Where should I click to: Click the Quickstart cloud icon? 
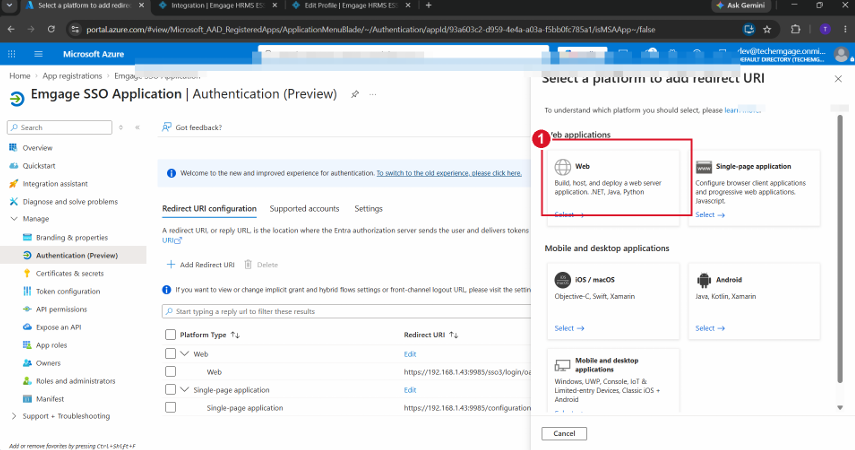[13, 165]
